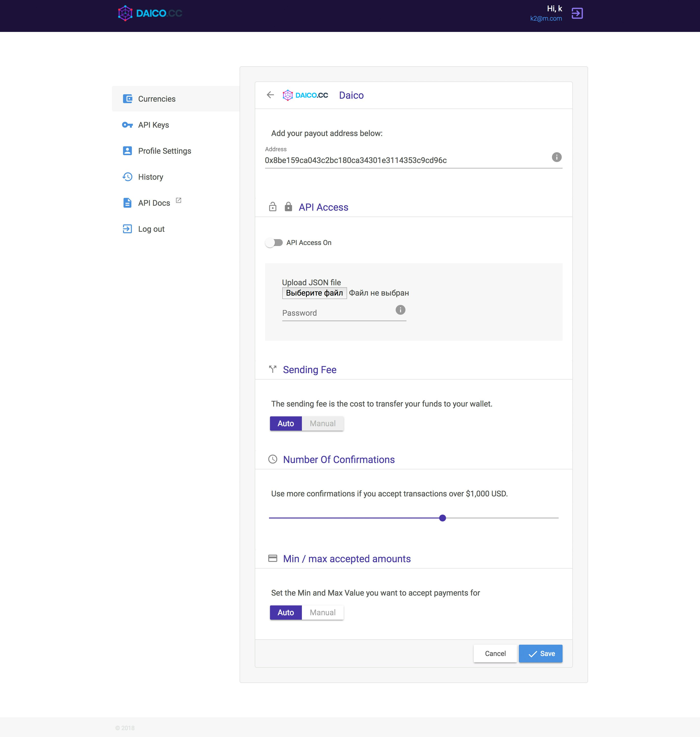Viewport: 700px width, 737px height.
Task: Click the open padlock icon near API Access
Action: click(x=273, y=207)
